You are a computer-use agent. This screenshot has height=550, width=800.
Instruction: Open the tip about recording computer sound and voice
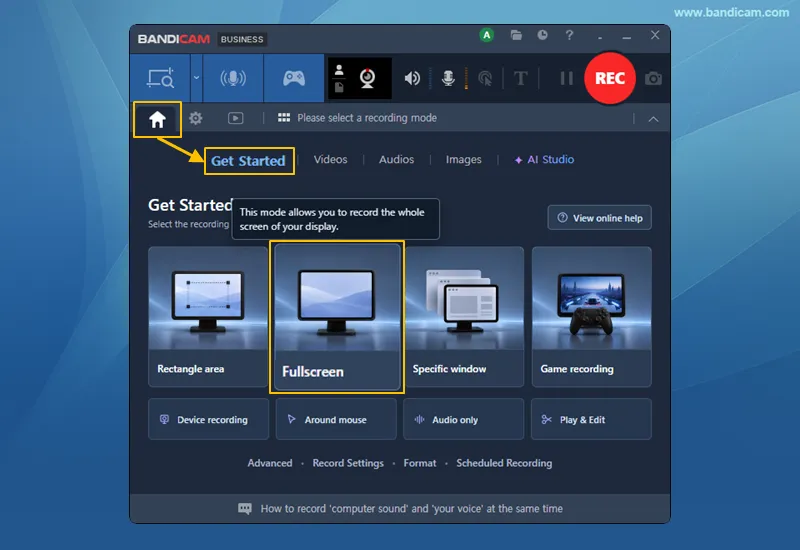pyautogui.click(x=411, y=509)
